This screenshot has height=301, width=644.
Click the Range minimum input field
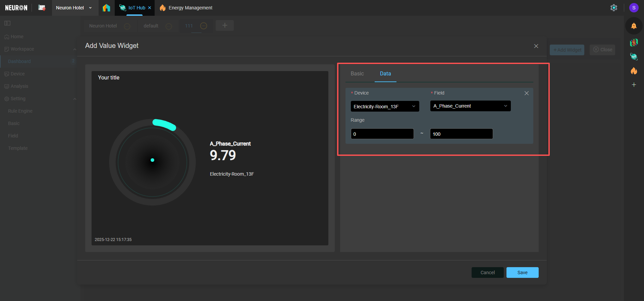pyautogui.click(x=382, y=134)
